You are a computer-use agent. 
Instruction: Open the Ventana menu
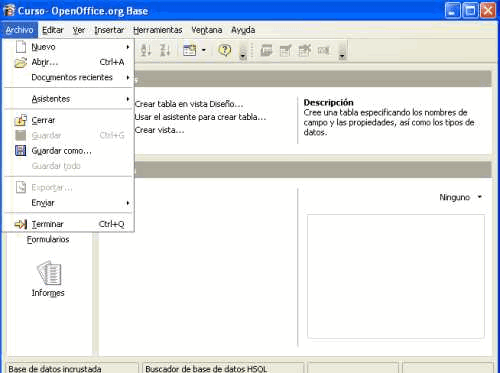(207, 30)
